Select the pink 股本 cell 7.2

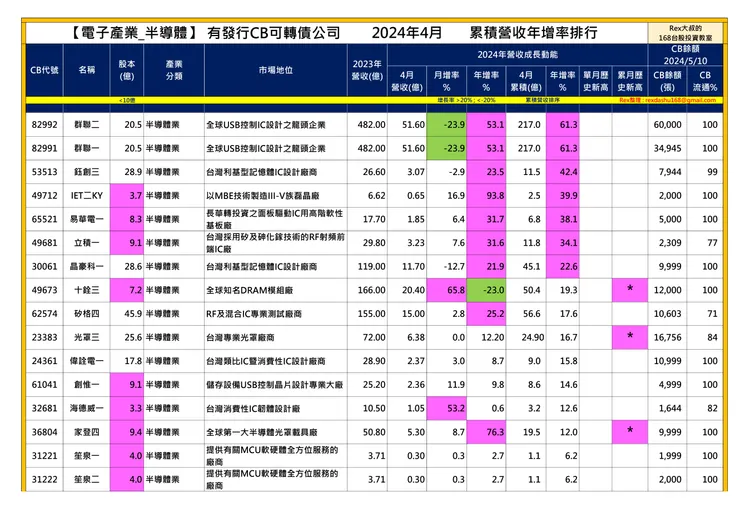127,290
